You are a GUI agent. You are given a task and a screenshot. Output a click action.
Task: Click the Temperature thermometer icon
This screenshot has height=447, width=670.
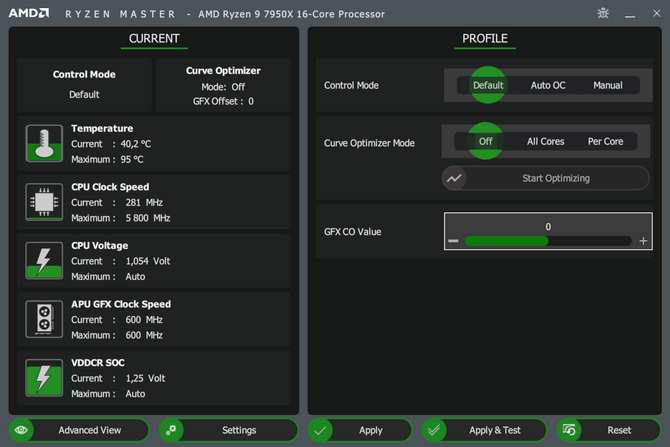click(x=44, y=143)
